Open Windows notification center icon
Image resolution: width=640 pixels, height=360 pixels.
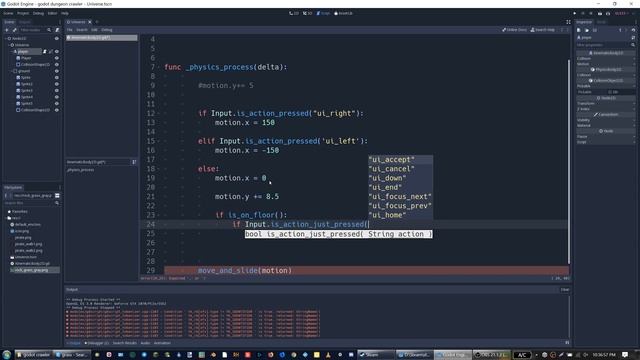(625, 355)
